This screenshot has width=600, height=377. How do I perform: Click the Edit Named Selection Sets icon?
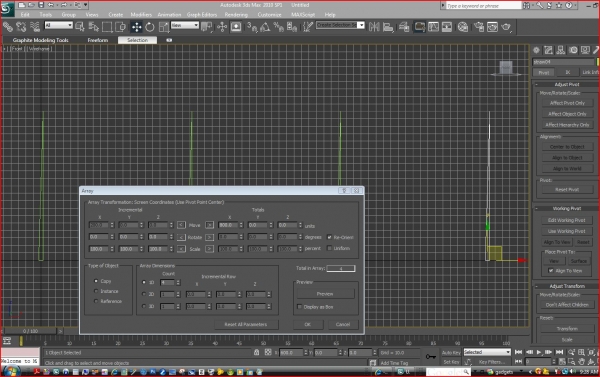307,27
